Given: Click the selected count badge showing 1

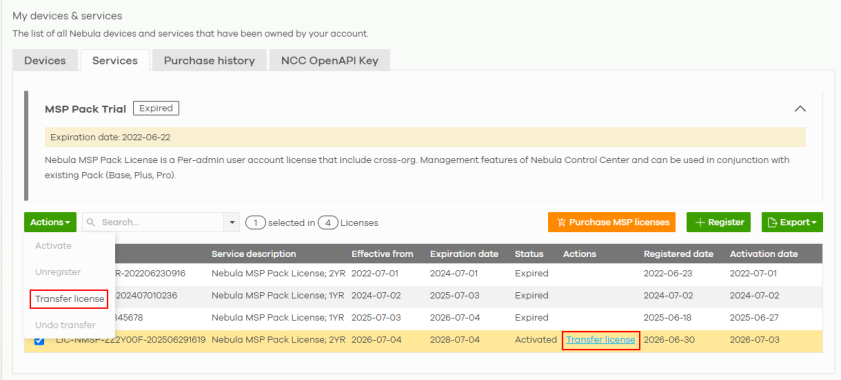Looking at the screenshot, I should click(x=256, y=223).
